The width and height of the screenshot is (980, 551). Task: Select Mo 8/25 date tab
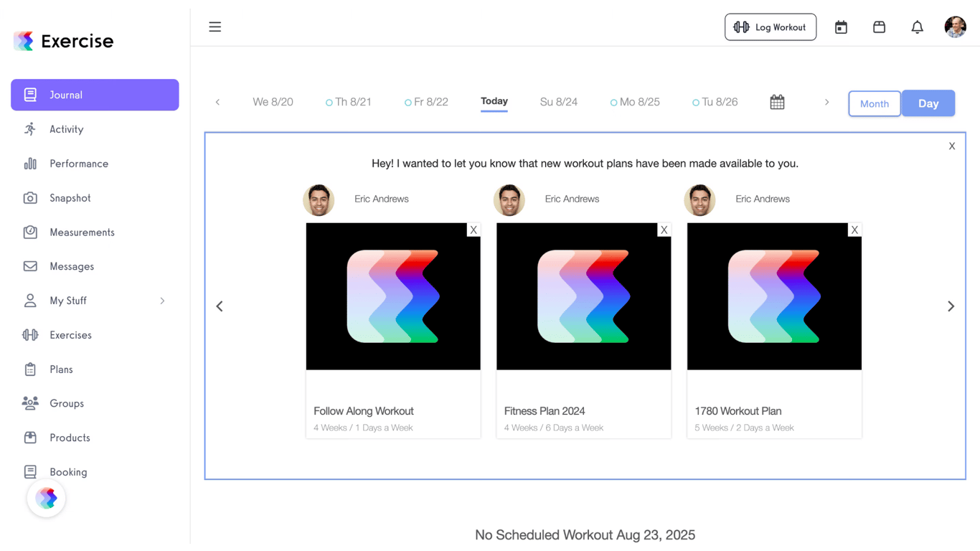[x=635, y=102]
